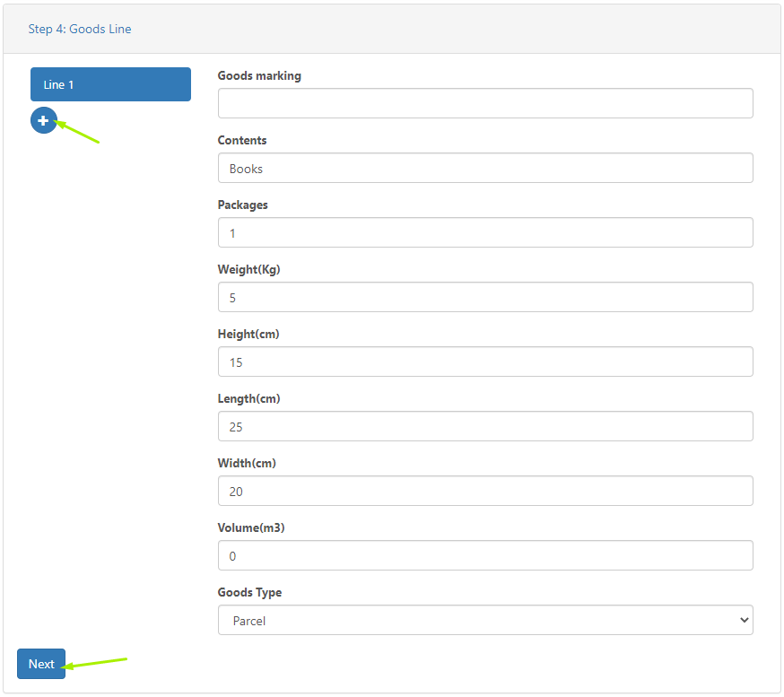Screen dimensions: 784x697
Task: Select the Volume(m3) field showing 0
Action: 484,555
